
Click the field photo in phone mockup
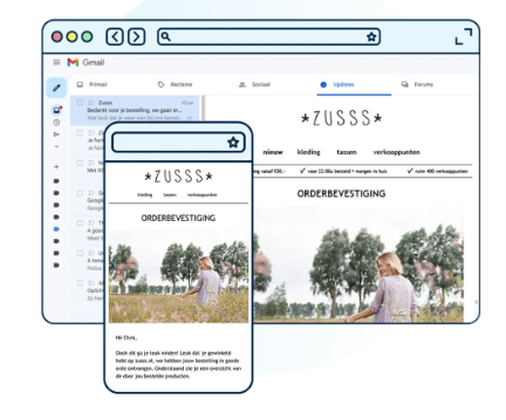(179, 276)
